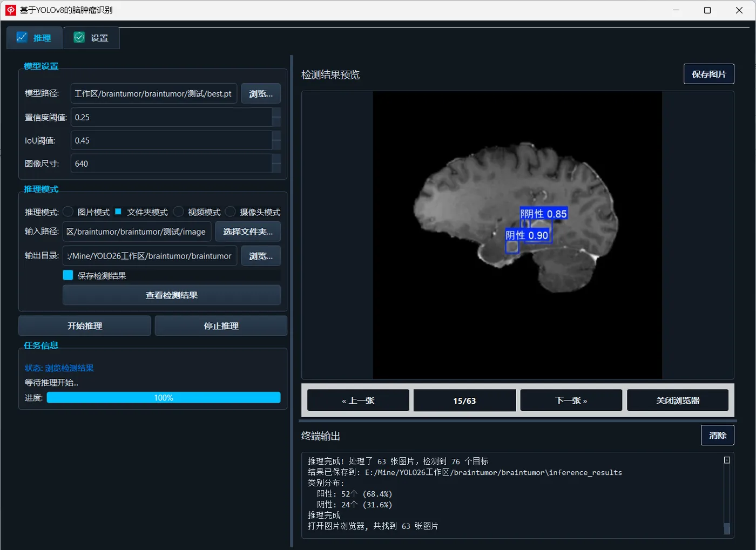
Task: Click the green check icon on the 设置 tab
Action: coord(79,37)
